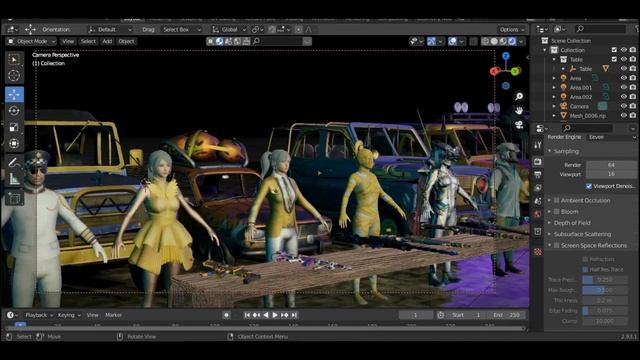Viewport: 640px width, 360px height.
Task: Open the Scene properties tab
Action: [538, 201]
